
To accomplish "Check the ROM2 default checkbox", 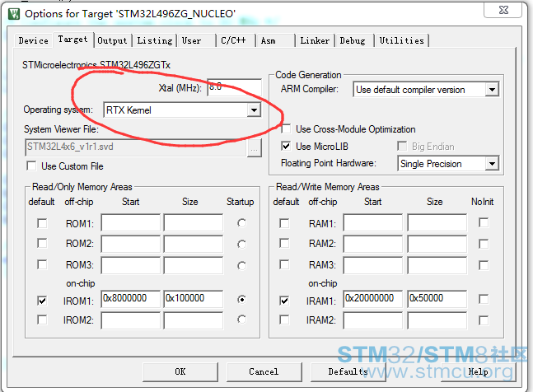I will coord(42,243).
